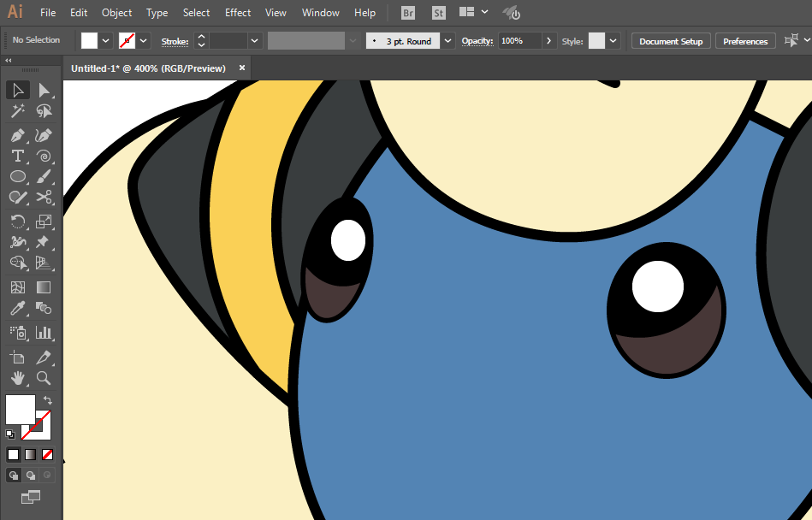
Task: Activate the Magic Wand tool
Action: (x=18, y=110)
